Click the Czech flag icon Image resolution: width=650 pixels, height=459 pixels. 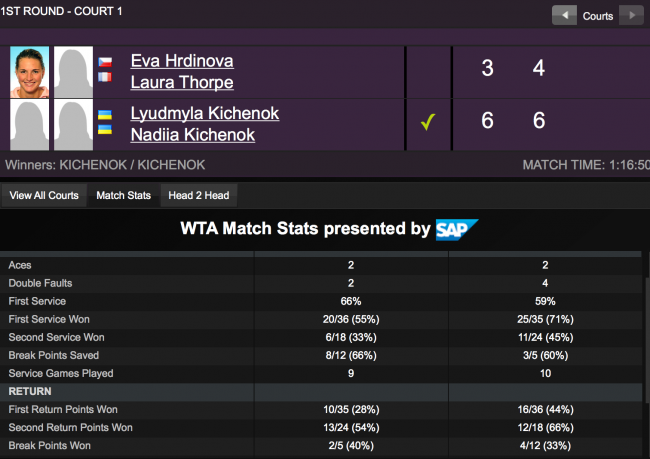105,61
